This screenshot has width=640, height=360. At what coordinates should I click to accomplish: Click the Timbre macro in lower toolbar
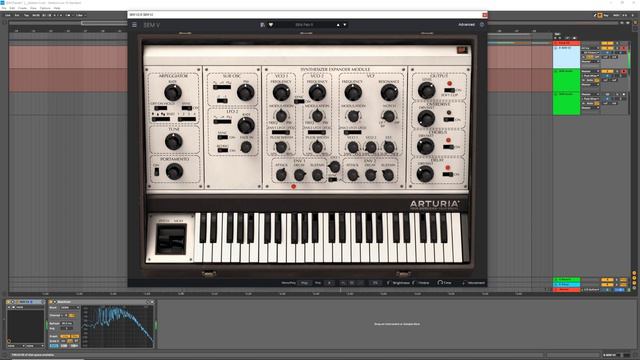[421, 282]
